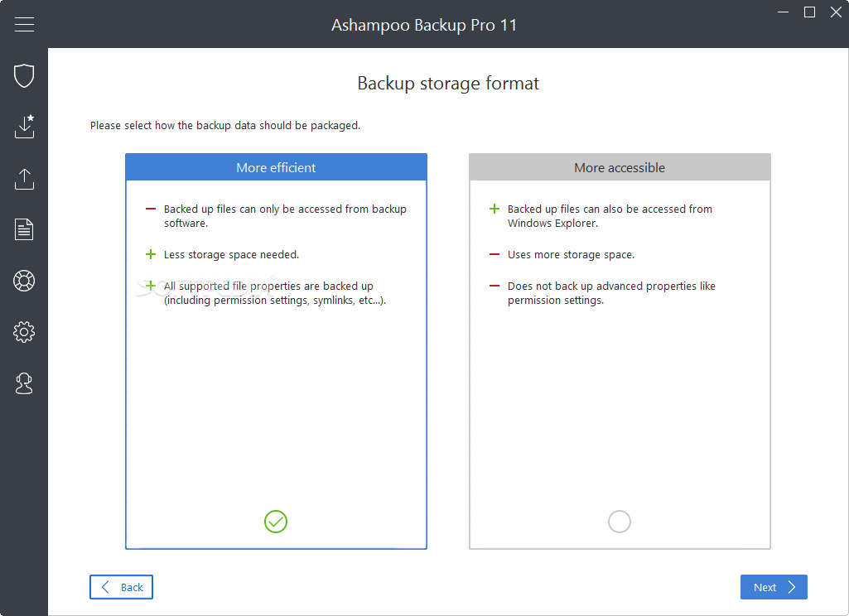Open settings gear in sidebar
This screenshot has width=849, height=616.
[24, 332]
